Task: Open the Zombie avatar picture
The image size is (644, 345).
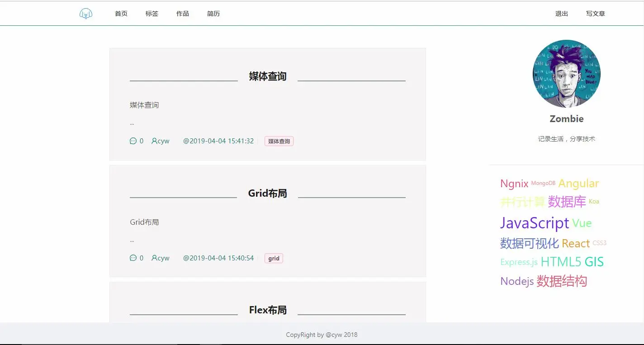Action: click(567, 74)
